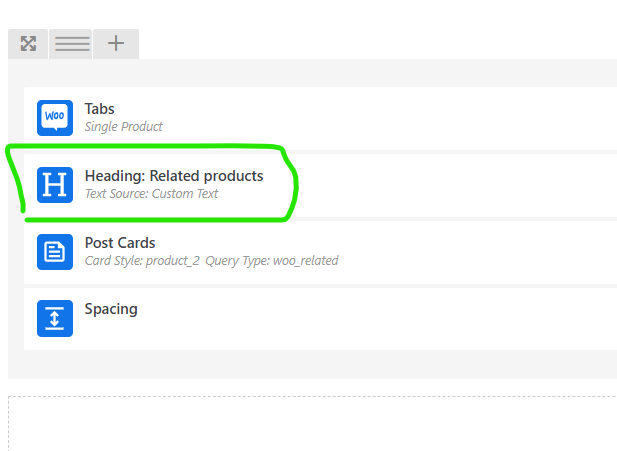Click blank area of Post Cards row

(472, 252)
